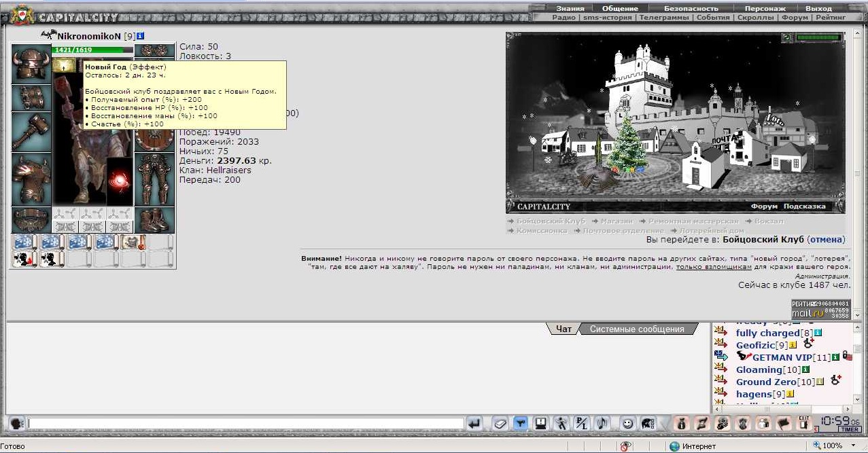Click the Выход menu item

pos(818,8)
